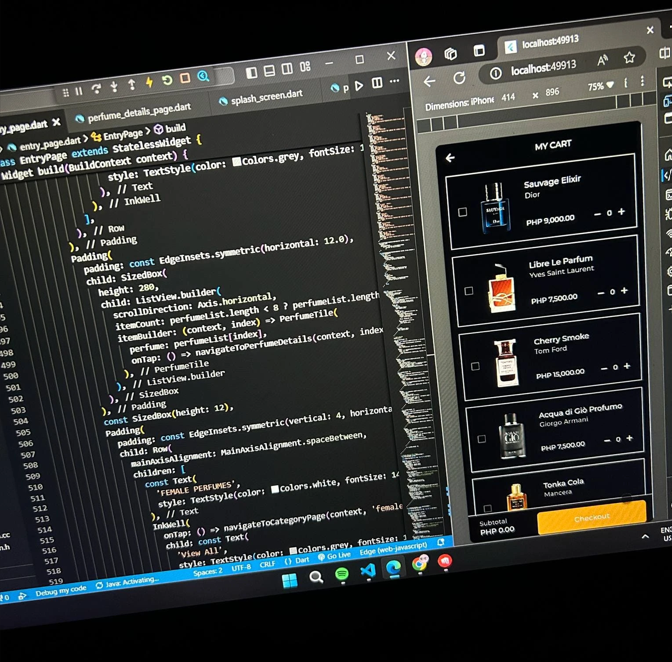
Task: Click the green Hot Restart icon
Action: click(x=167, y=80)
